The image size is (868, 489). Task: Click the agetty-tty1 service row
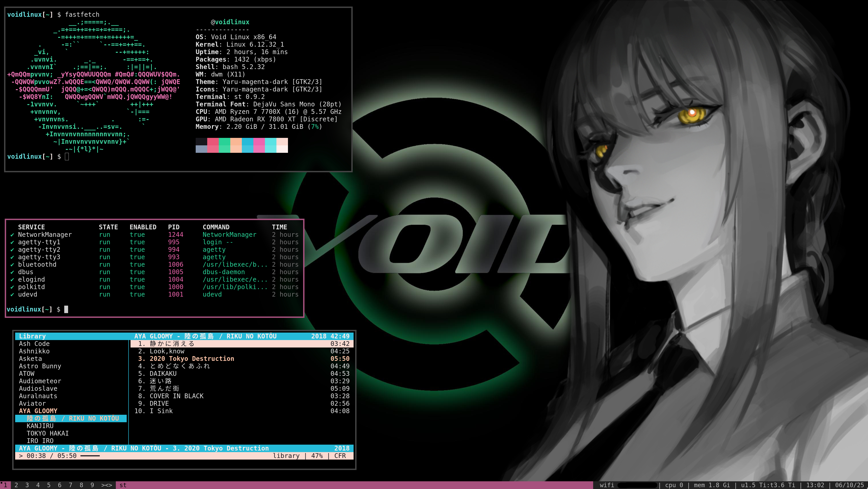154,242
